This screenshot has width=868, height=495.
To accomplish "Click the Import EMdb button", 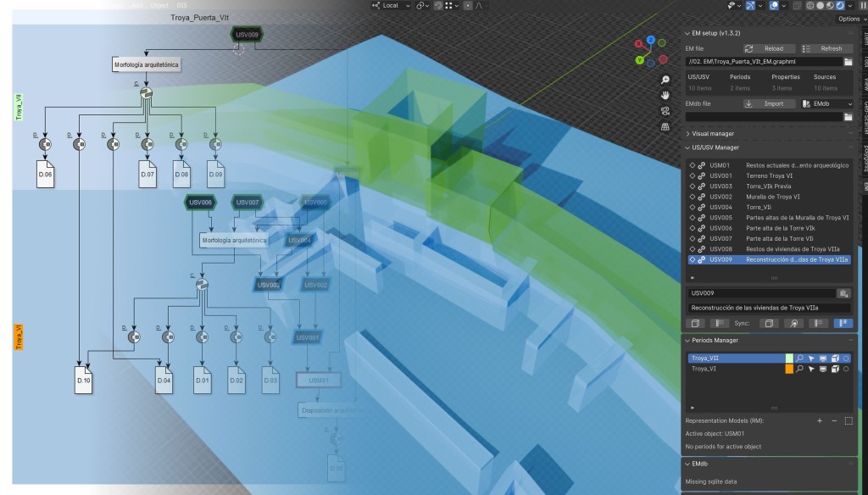I will coord(767,104).
